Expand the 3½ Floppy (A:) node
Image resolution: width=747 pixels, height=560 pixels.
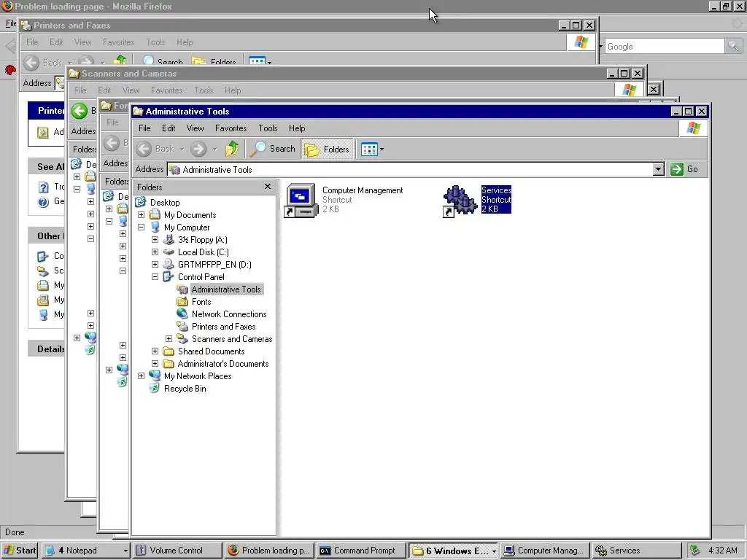pyautogui.click(x=155, y=239)
